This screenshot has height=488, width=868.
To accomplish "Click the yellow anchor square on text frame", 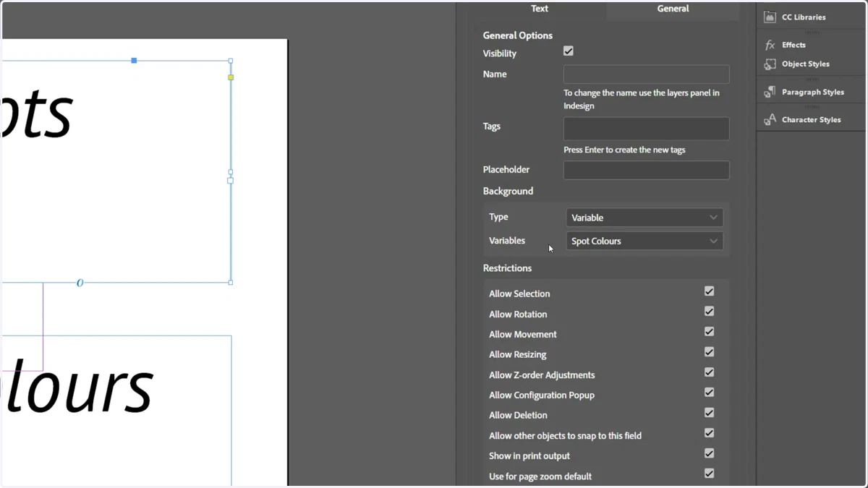I will coord(231,77).
